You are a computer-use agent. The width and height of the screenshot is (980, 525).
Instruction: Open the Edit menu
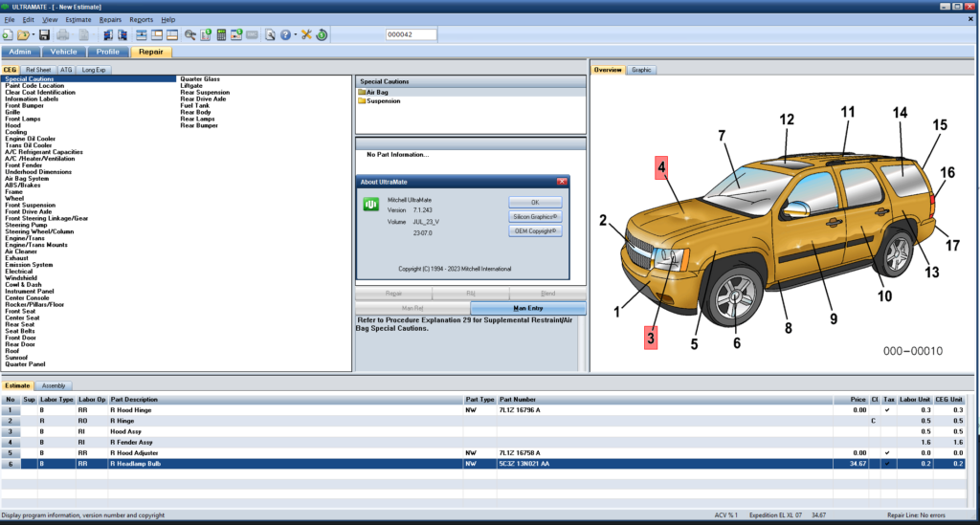[x=29, y=20]
